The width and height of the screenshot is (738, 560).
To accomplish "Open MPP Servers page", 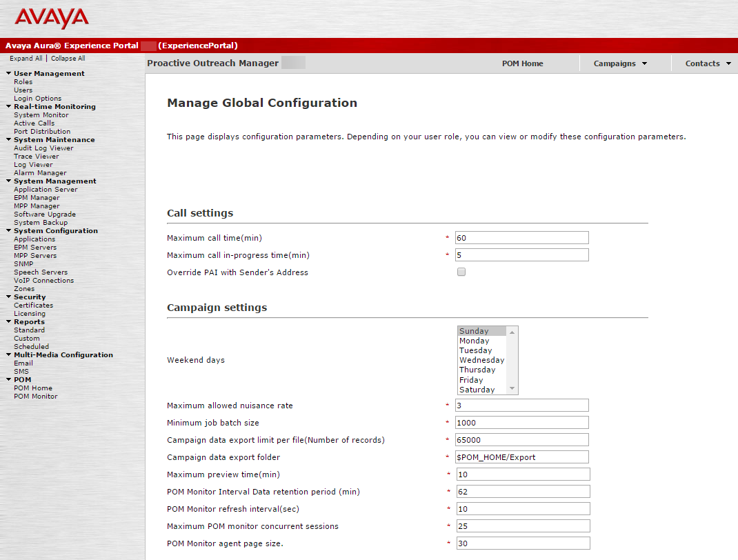I will pos(35,256).
